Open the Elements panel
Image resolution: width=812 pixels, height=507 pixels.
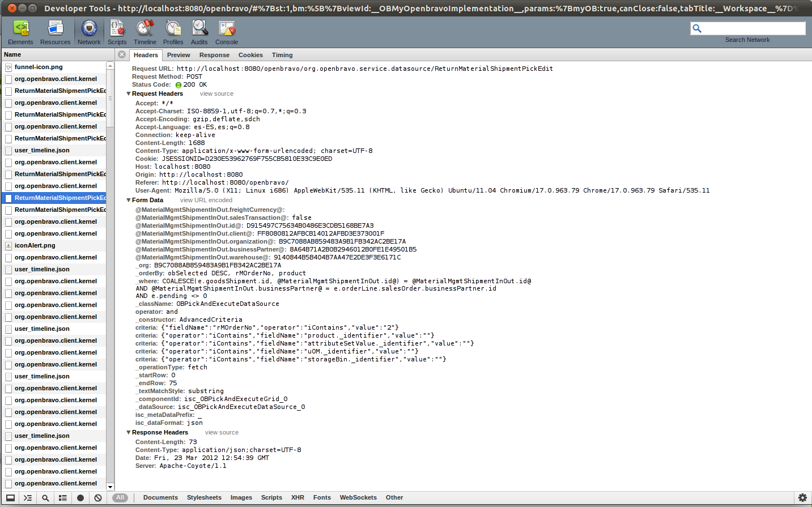(20, 32)
